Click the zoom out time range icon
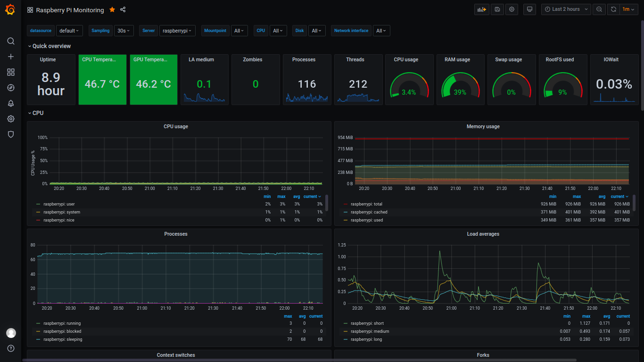644x362 pixels. [x=599, y=9]
